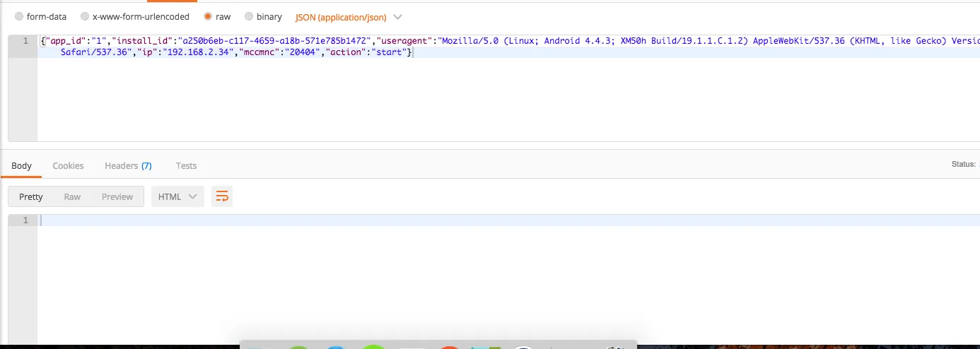Screen dimensions: 980x349
Task: View the Headers (7) tab
Action: (128, 165)
